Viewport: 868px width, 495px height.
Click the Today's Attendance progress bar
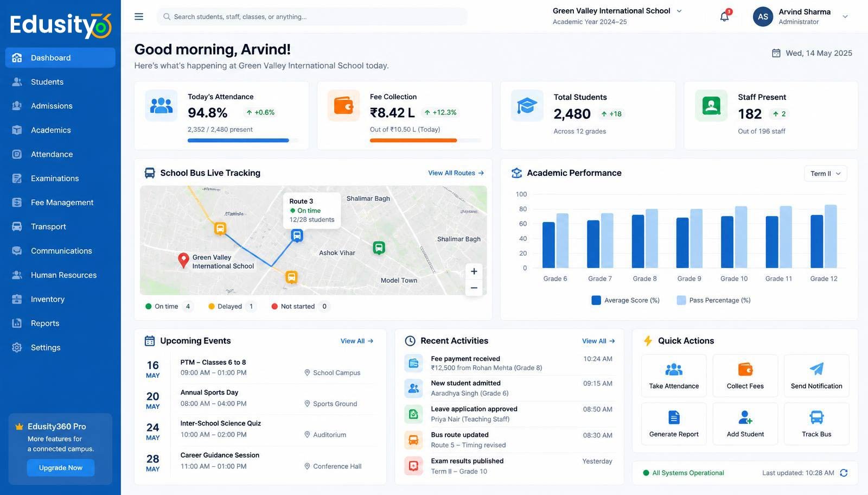[x=243, y=141]
